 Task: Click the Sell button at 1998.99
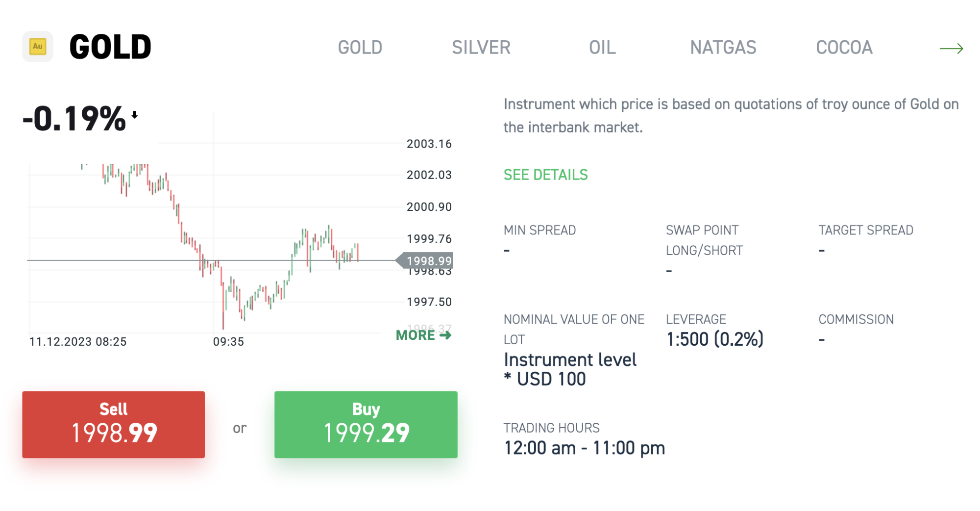(x=113, y=424)
